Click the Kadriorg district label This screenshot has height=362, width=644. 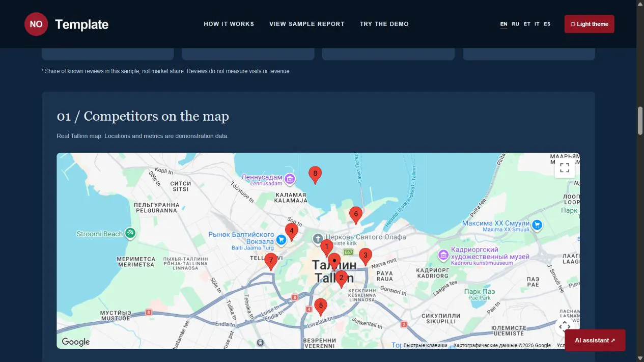point(432,273)
